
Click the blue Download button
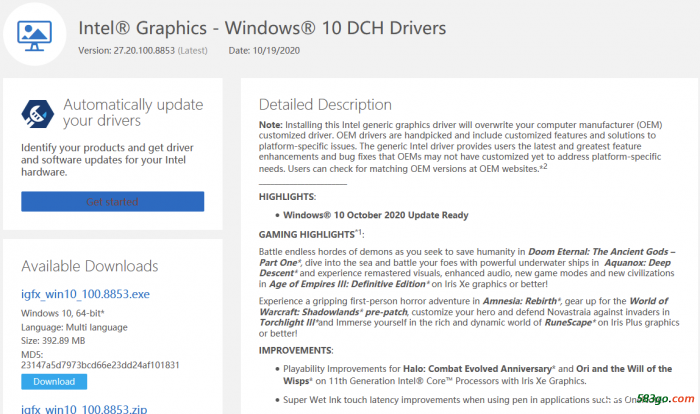click(54, 381)
